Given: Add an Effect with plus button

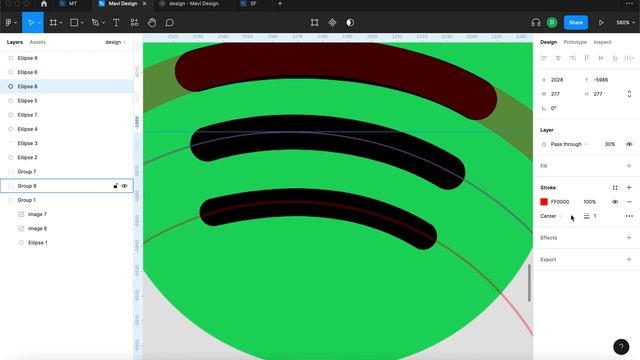Looking at the screenshot, I should click(629, 238).
